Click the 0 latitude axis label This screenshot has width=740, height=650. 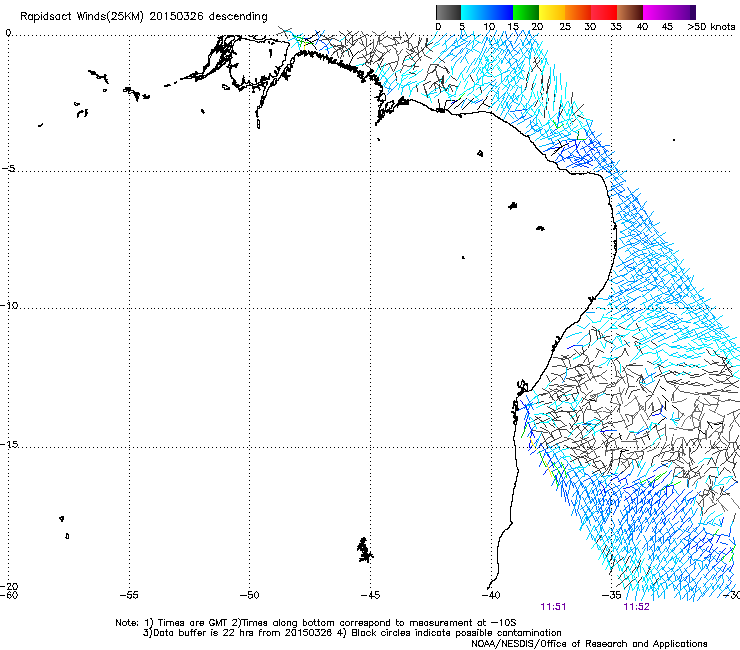8,33
